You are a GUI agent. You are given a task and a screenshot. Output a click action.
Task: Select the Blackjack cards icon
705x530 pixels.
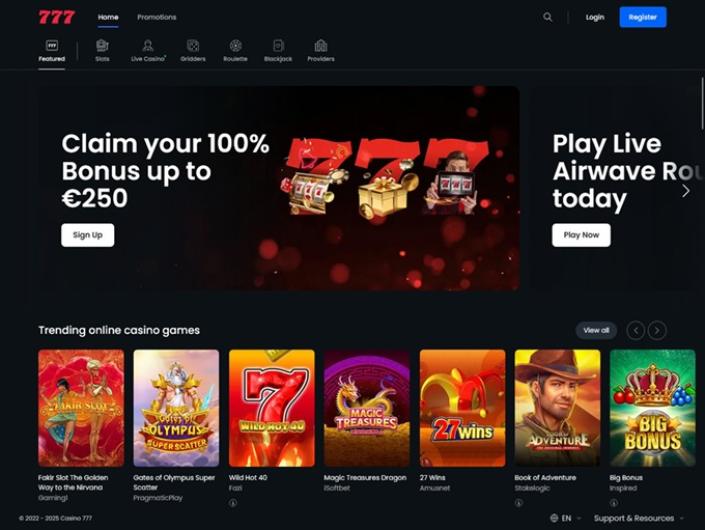pyautogui.click(x=278, y=45)
